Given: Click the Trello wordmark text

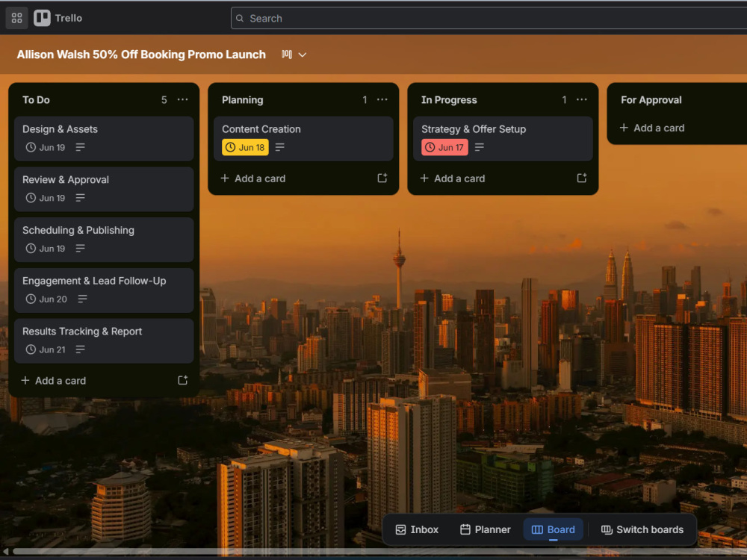Looking at the screenshot, I should pos(69,18).
